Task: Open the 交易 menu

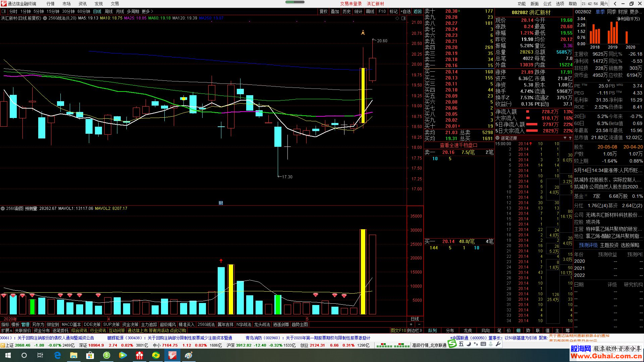Action: [115, 4]
